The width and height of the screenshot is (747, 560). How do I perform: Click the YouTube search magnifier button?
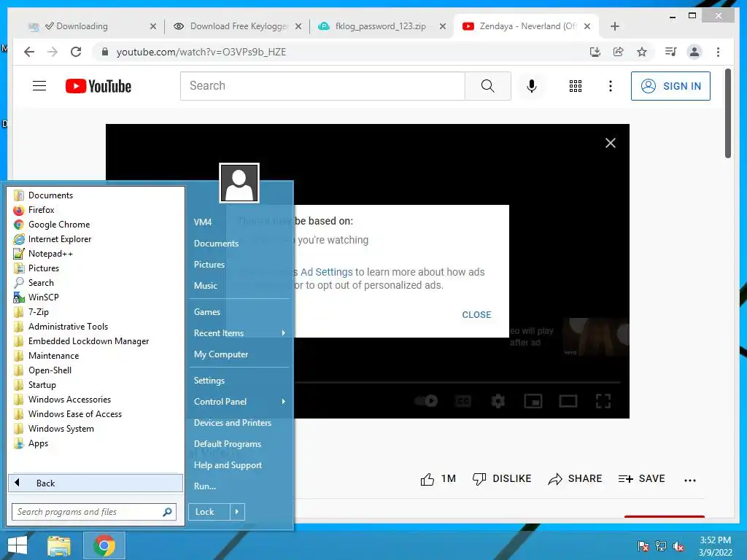[x=488, y=86]
